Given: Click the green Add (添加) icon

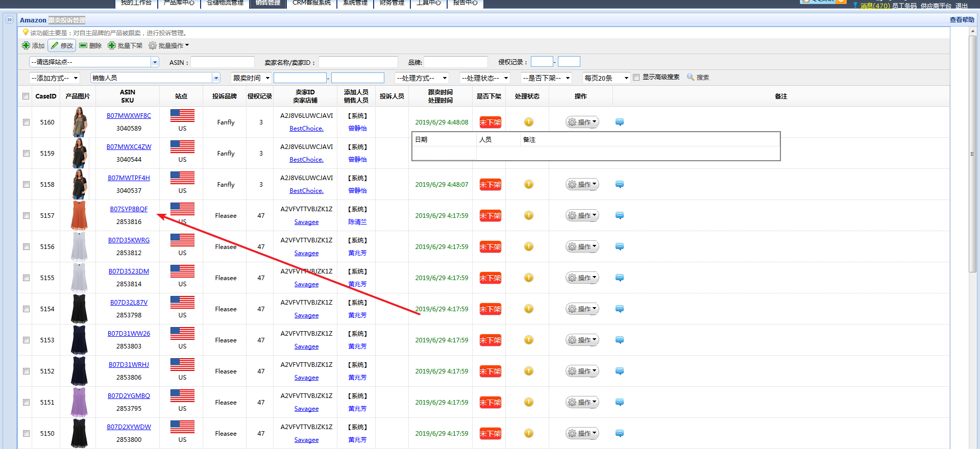Looking at the screenshot, I should pyautogui.click(x=26, y=45).
